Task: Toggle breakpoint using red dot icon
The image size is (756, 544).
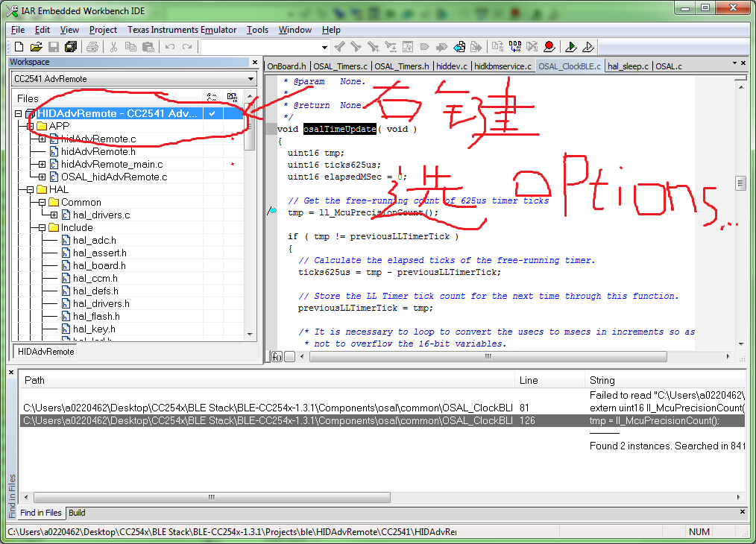Action: [x=549, y=47]
